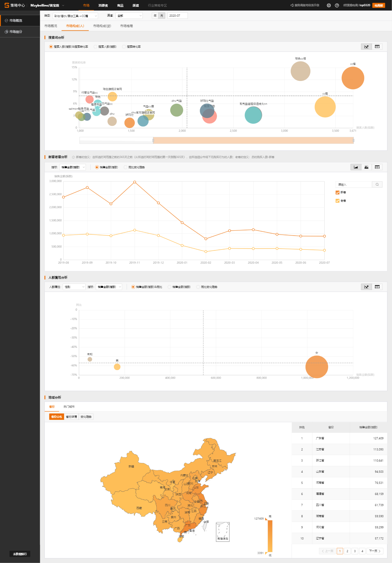
Task: Switch 人群属性分析 to table view
Action: [377, 287]
